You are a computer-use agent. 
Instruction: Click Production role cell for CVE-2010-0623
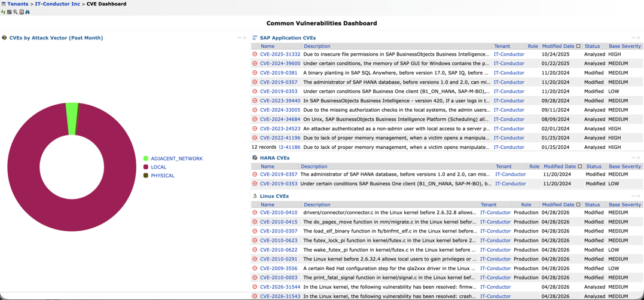point(526,240)
